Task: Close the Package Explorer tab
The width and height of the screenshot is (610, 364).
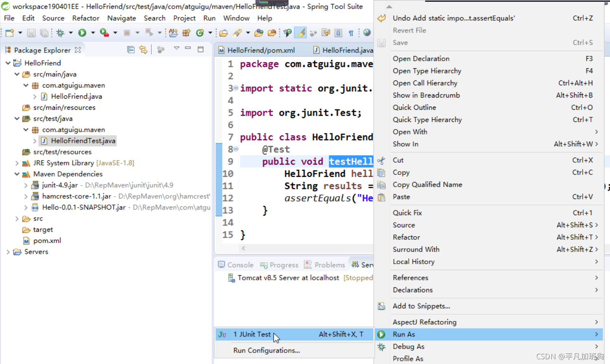Action: 78,50
